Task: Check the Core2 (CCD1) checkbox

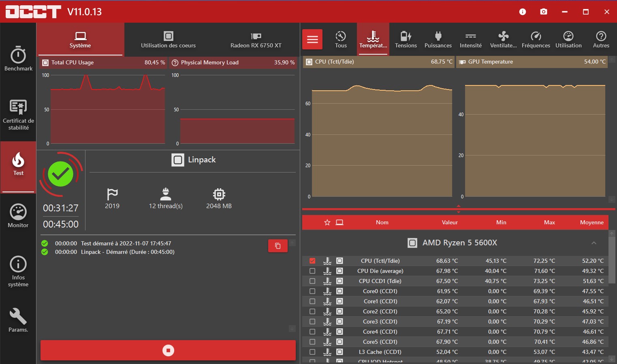Action: pyautogui.click(x=312, y=311)
